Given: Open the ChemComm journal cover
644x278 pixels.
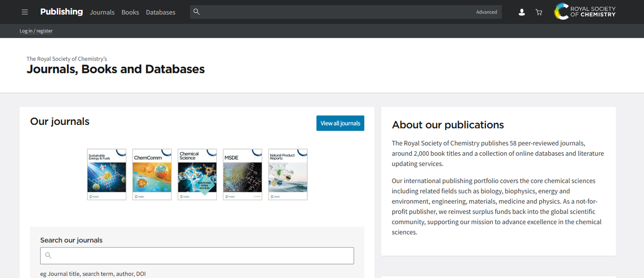Looking at the screenshot, I should [x=152, y=175].
